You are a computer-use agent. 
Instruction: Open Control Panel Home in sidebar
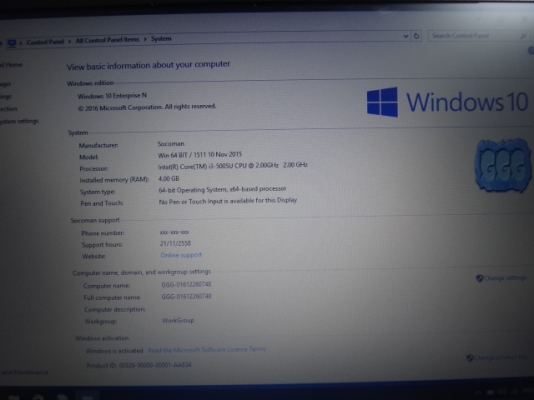pos(11,65)
